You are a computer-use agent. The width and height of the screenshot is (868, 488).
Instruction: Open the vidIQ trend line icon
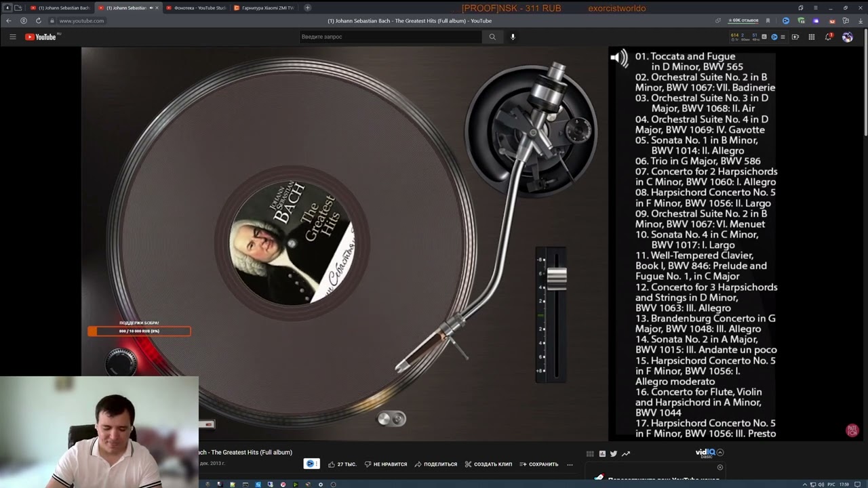coord(625,453)
